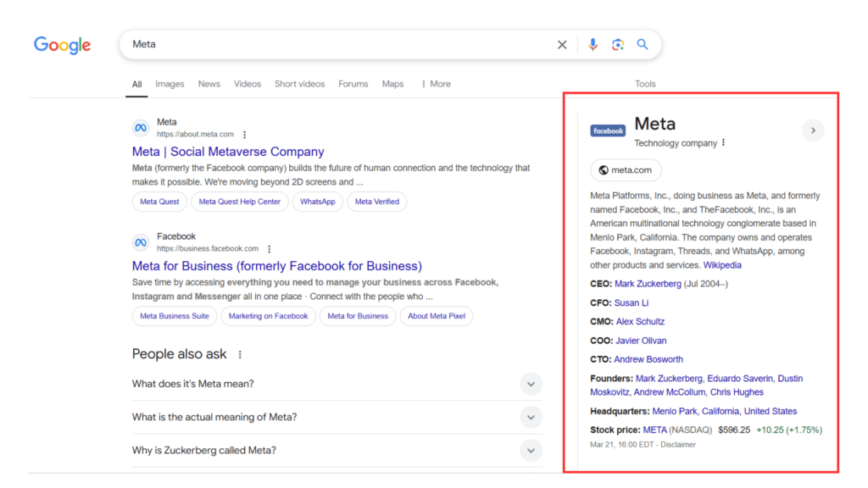Open the COO Javier Olivan link
Viewport: 868px width, 488px height.
(x=641, y=341)
